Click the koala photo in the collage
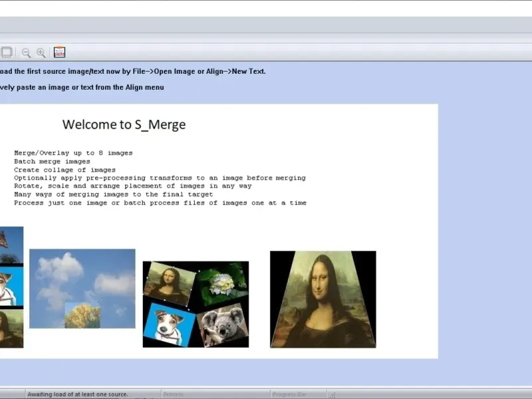 [x=223, y=325]
